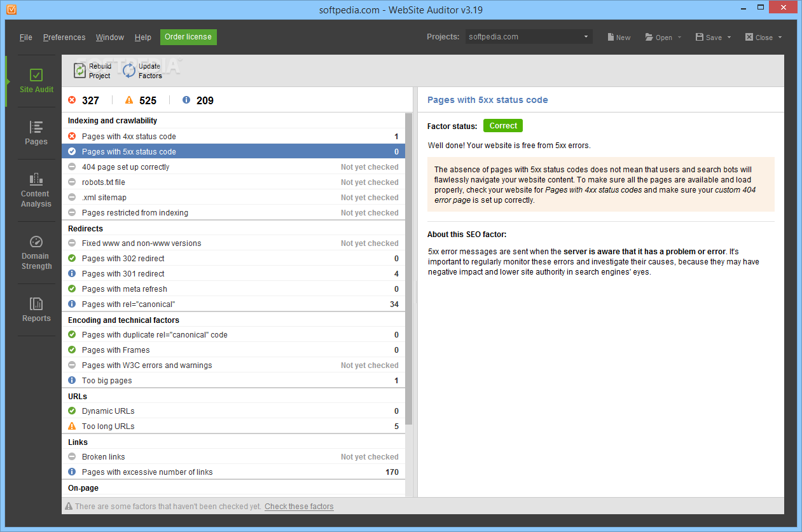Viewport: 802px width, 532px height.
Task: Click the Close project icon
Action: [749, 37]
